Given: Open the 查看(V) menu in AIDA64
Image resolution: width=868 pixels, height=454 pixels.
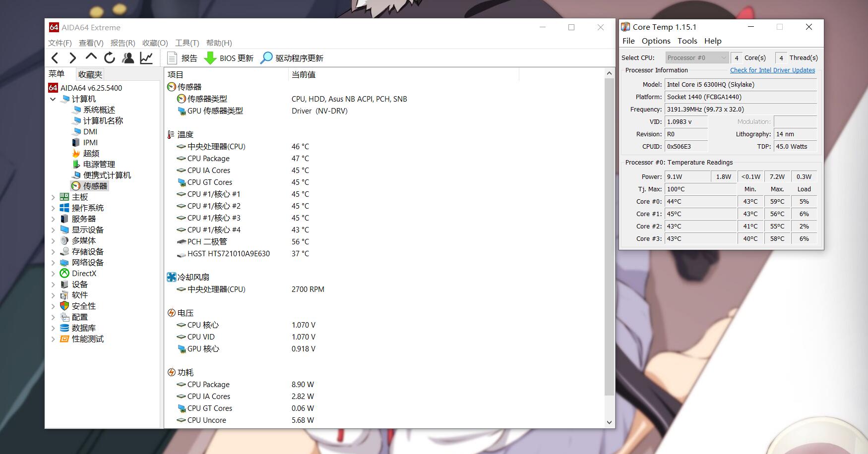Looking at the screenshot, I should 91,43.
